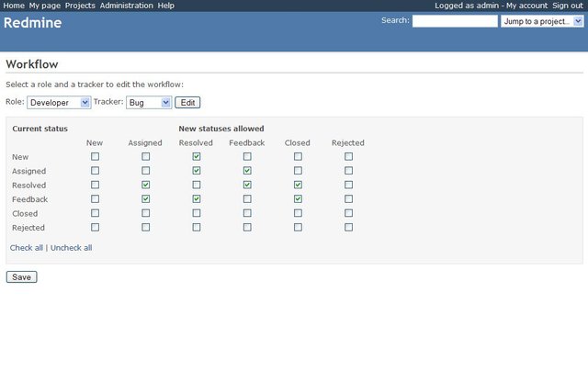
Task: Click Sign out link
Action: pos(568,6)
